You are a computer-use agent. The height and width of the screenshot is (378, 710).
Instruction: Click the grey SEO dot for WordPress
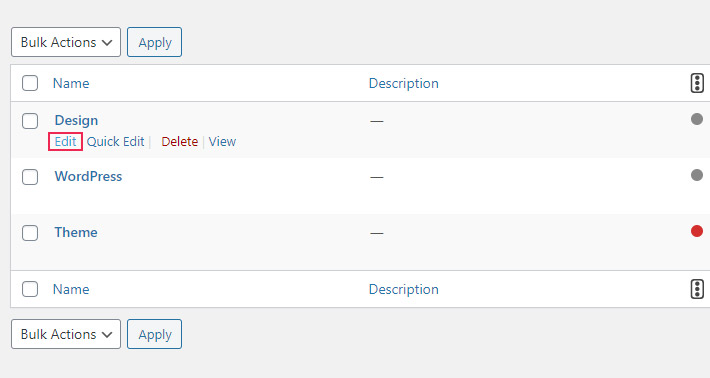[x=697, y=175]
